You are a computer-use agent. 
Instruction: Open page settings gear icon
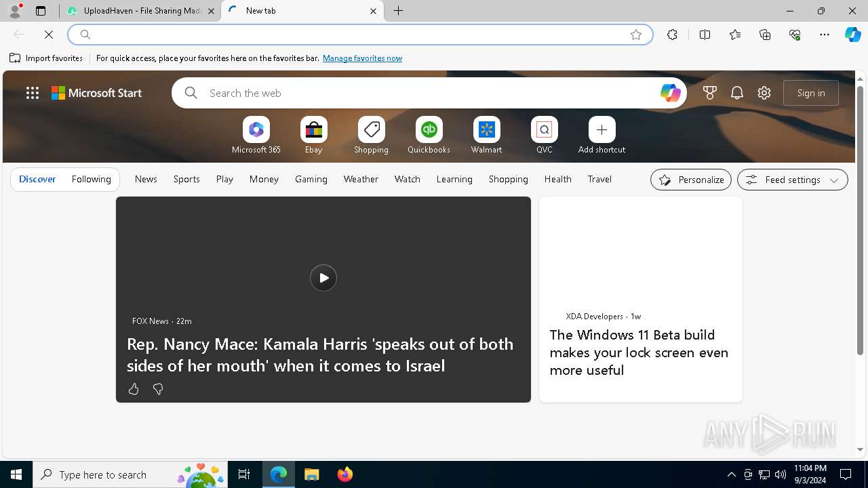[x=764, y=93]
